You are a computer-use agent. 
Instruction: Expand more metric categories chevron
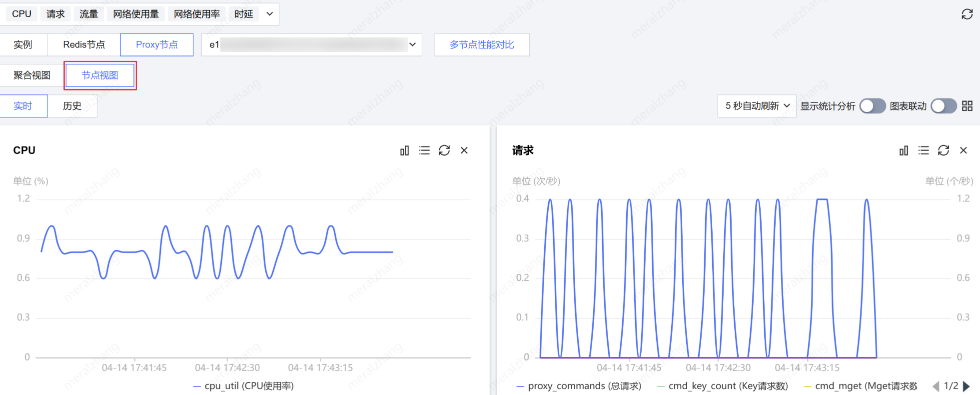pos(270,14)
